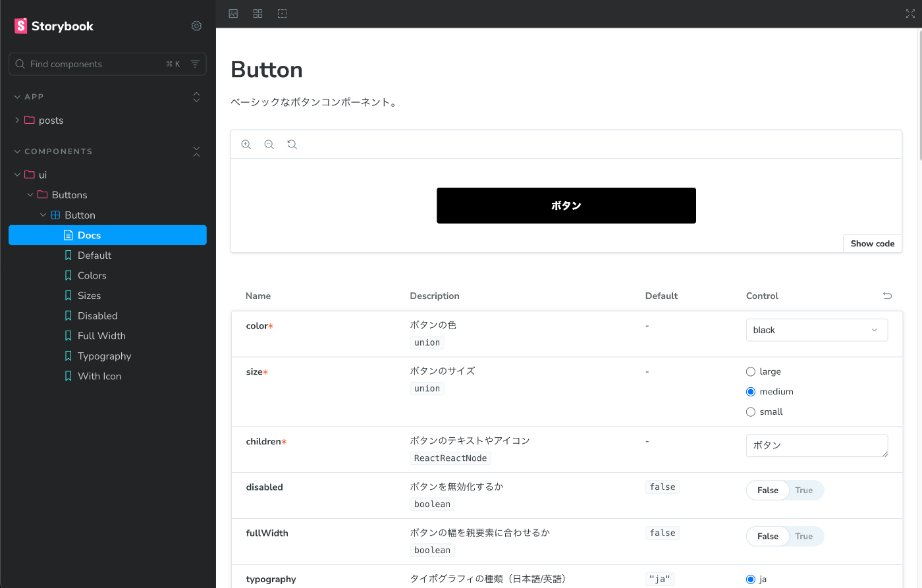Zoom in on the button preview

pos(246,144)
